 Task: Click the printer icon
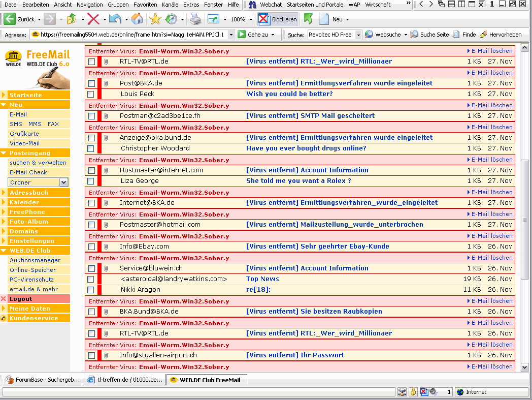click(195, 19)
